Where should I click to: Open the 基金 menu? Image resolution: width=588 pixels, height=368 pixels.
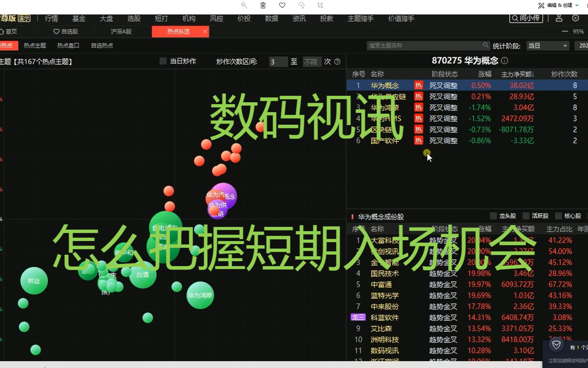tap(79, 18)
